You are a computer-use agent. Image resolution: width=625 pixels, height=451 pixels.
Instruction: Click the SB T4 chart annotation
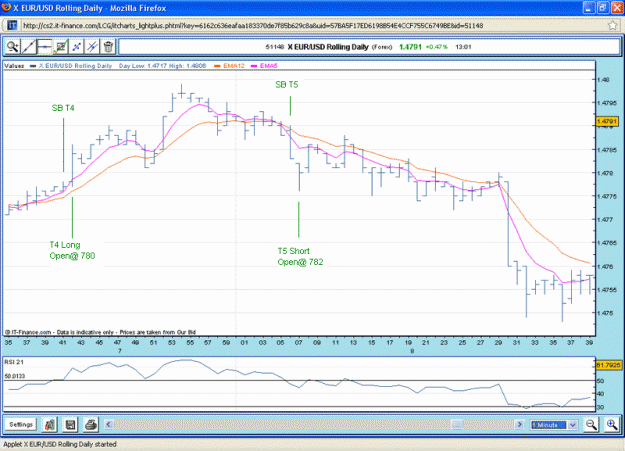[x=63, y=108]
